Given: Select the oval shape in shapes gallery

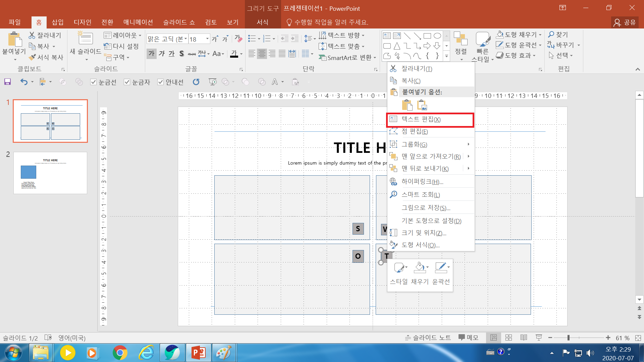Looking at the screenshot, I should (x=437, y=36).
